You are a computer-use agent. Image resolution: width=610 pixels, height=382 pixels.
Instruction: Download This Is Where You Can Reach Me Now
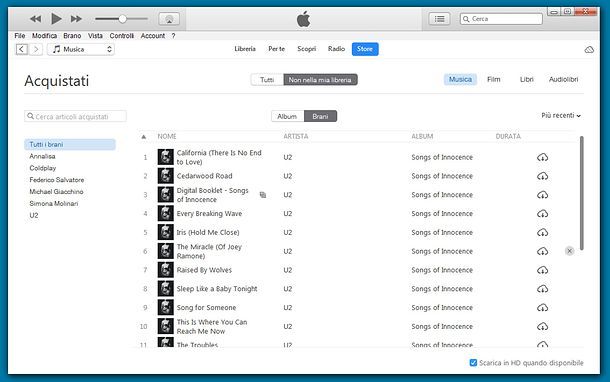point(543,326)
